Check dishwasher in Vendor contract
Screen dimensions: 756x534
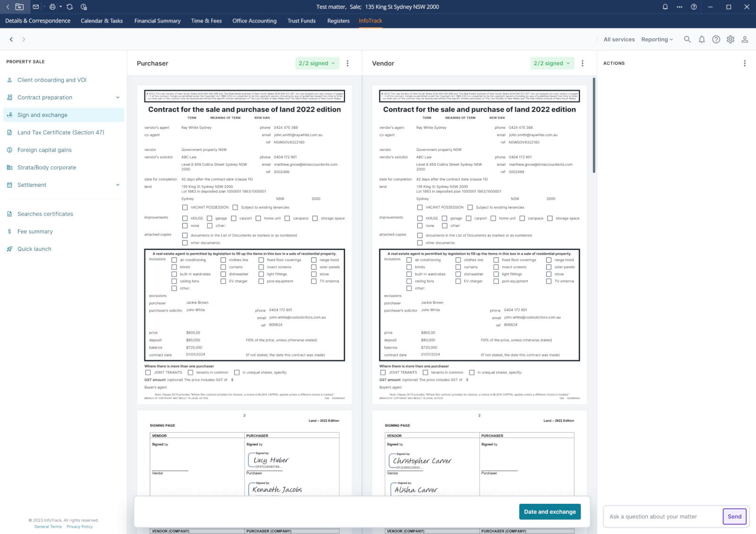[x=458, y=274]
